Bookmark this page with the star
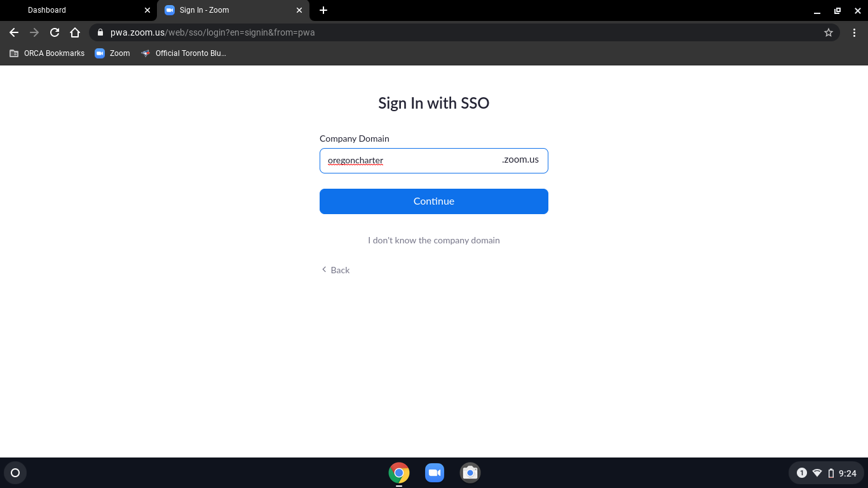868x488 pixels. coord(829,32)
